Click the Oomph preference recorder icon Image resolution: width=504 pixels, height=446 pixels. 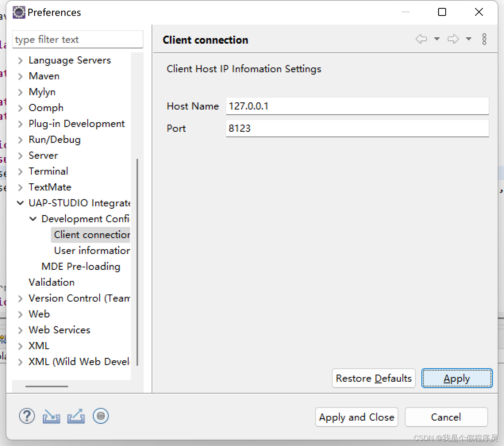pyautogui.click(x=101, y=416)
